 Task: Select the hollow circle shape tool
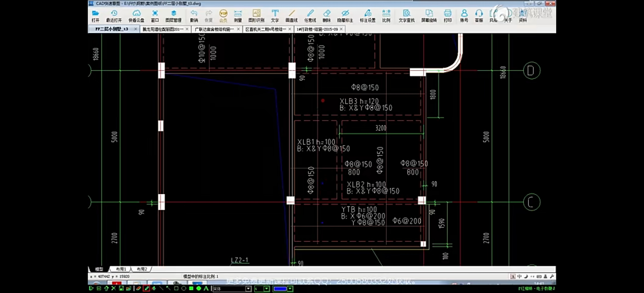(x=183, y=288)
